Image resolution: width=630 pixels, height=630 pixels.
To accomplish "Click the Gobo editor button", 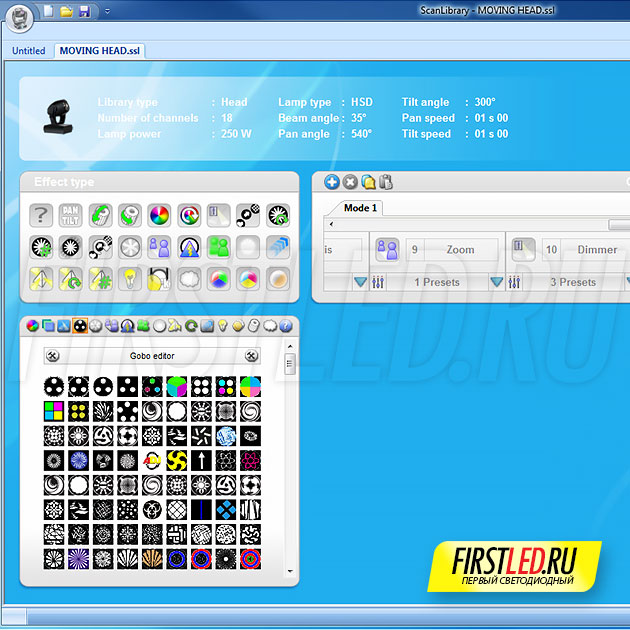I will pos(152,355).
